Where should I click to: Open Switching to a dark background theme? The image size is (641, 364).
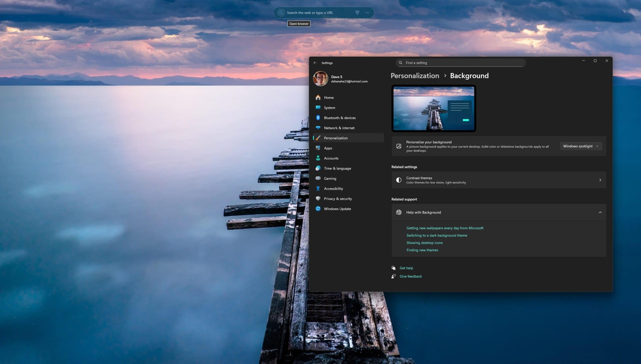click(437, 235)
